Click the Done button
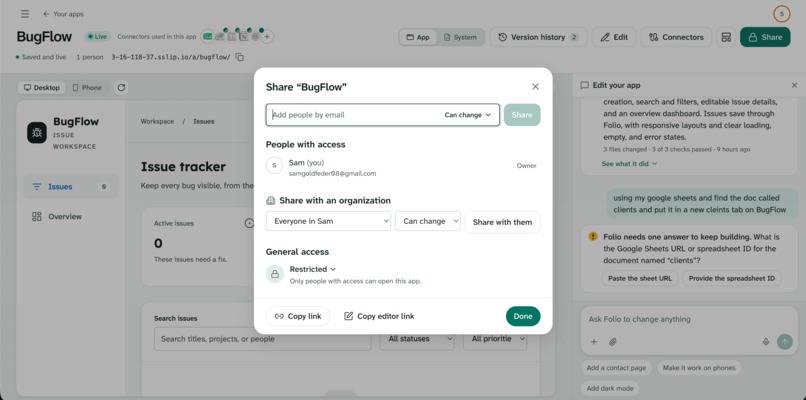The height and width of the screenshot is (400, 806). pyautogui.click(x=523, y=316)
